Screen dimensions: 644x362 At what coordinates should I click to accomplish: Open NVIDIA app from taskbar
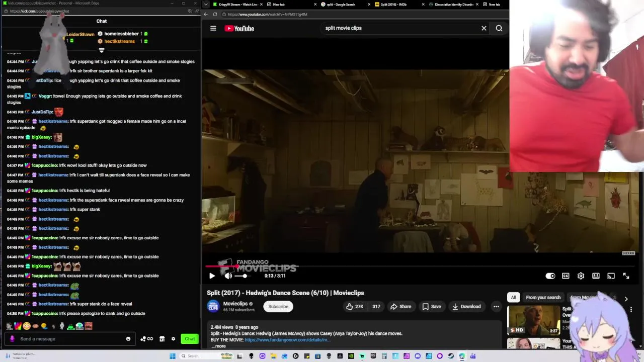(351, 356)
